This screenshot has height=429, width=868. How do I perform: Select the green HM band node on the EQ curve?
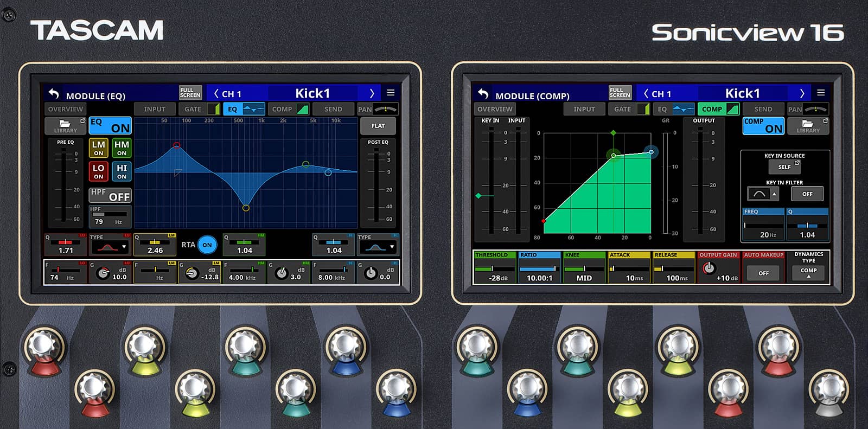(305, 164)
